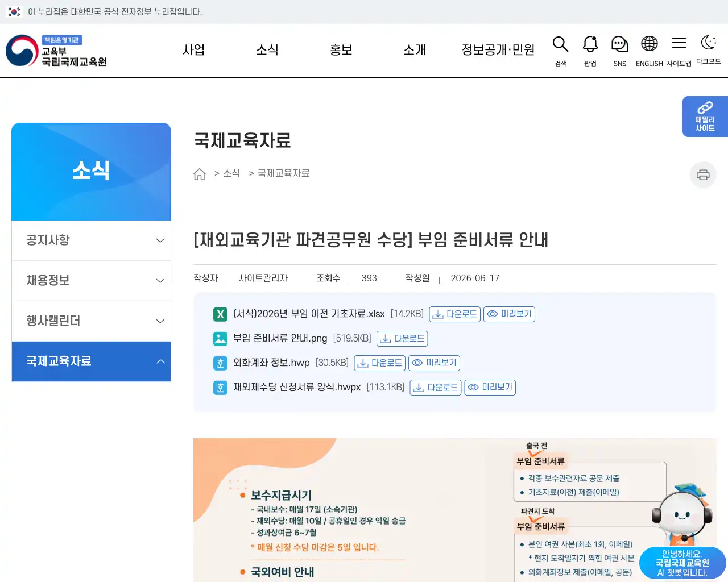Expand the 행사캘린더 sidebar section
This screenshot has height=582, width=728.
(x=91, y=321)
